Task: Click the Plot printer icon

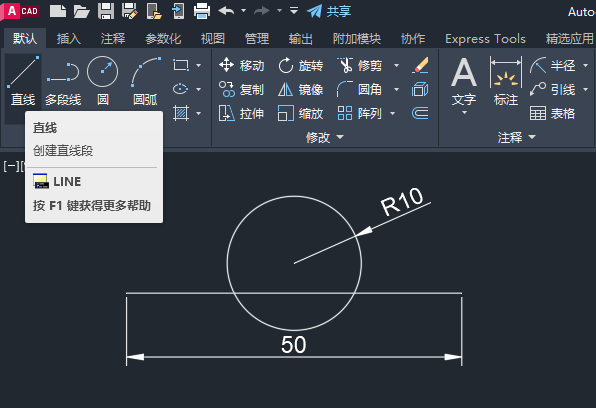Action: click(x=202, y=11)
